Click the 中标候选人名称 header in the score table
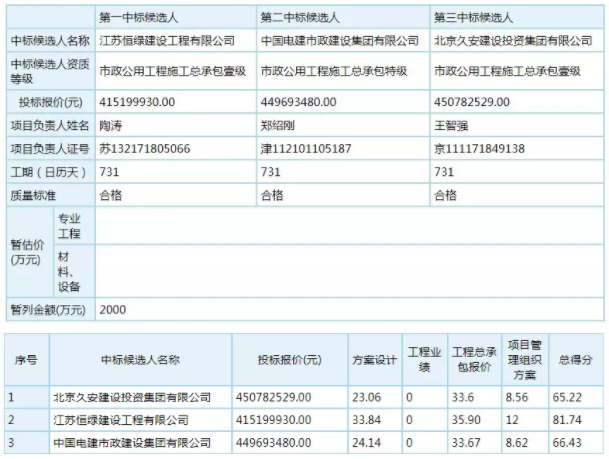The width and height of the screenshot is (609, 459). pos(140,360)
